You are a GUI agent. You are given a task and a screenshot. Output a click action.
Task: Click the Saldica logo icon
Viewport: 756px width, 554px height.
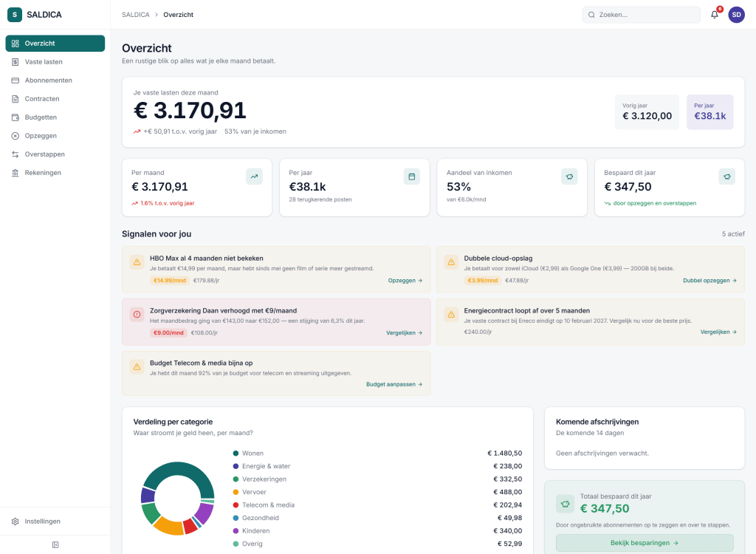15,15
